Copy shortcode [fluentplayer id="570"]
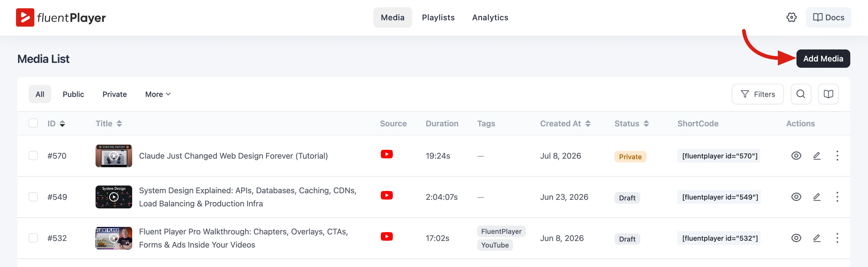 click(x=718, y=156)
